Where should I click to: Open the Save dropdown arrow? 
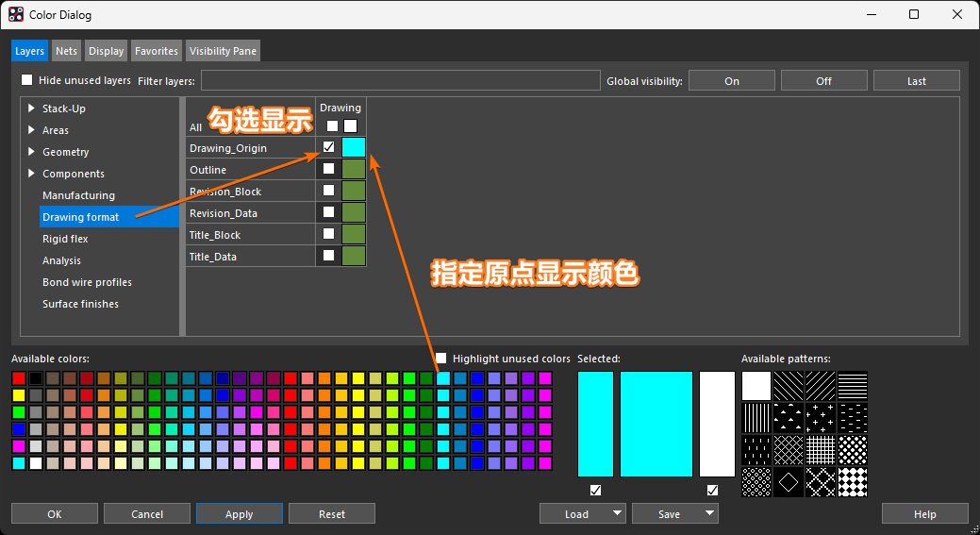709,513
